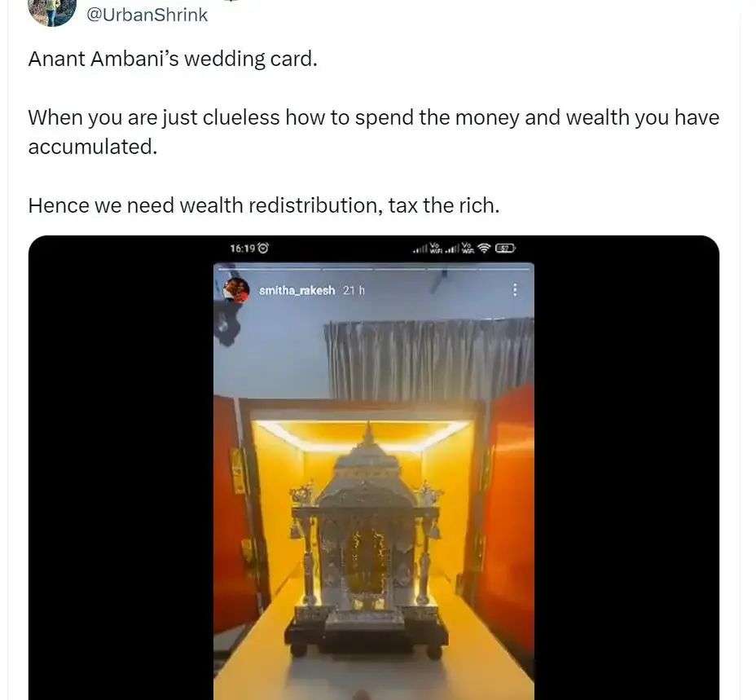Click the alarm clock status icon
Image resolution: width=756 pixels, height=700 pixels.
(x=263, y=248)
